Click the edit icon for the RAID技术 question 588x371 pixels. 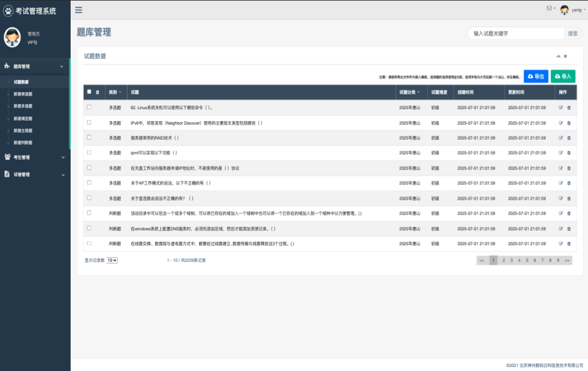[560, 138]
